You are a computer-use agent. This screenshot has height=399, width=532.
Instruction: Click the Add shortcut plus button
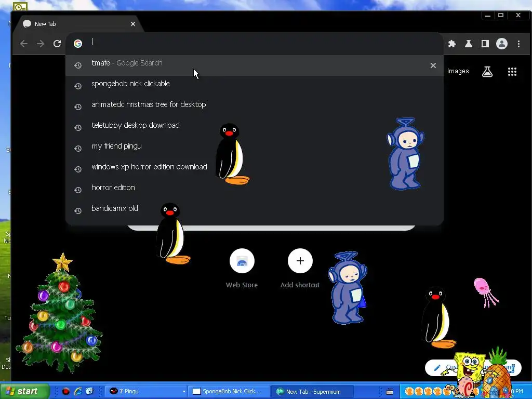click(x=300, y=261)
